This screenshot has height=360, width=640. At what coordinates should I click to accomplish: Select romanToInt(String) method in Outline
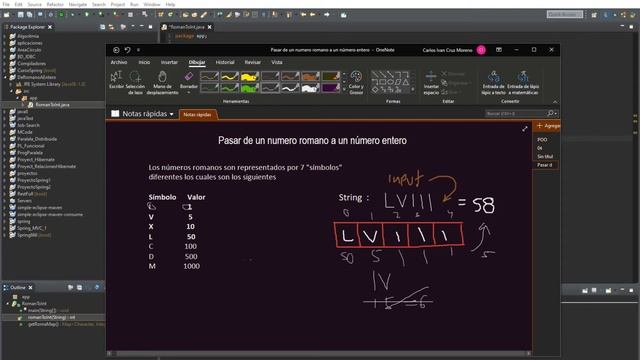51,317
